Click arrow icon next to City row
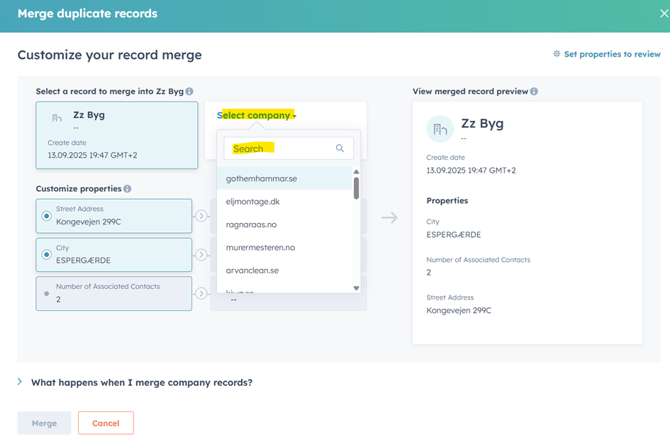Image resolution: width=670 pixels, height=444 pixels. coord(201,254)
